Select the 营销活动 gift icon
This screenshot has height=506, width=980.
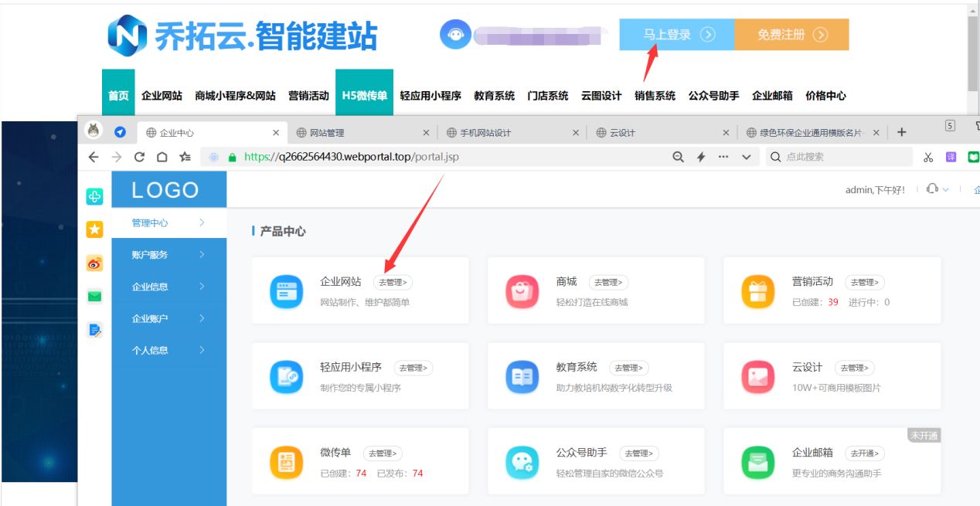(x=757, y=290)
